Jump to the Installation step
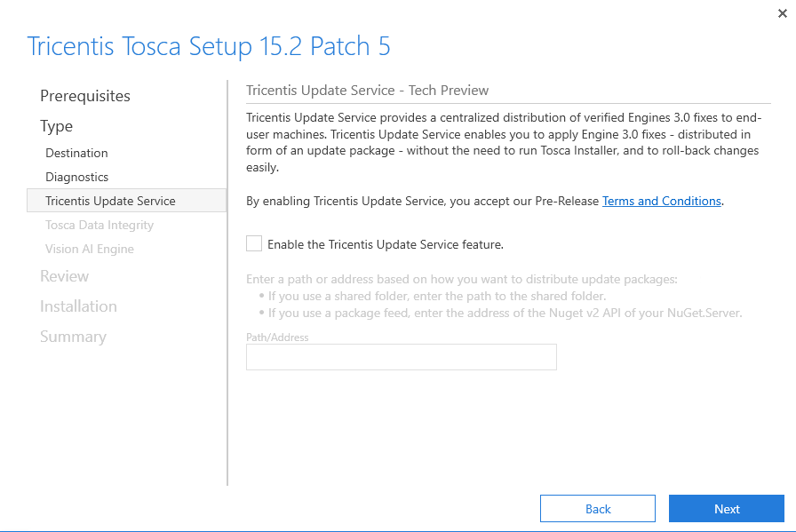Image resolution: width=796 pixels, height=532 pixels. (78, 306)
